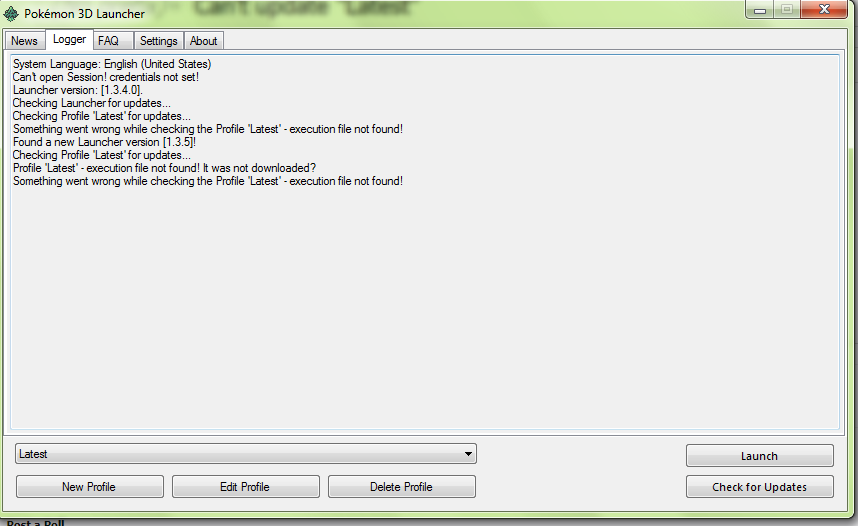Click Check for Updates
Image resolution: width=858 pixels, height=526 pixels.
tap(760, 487)
